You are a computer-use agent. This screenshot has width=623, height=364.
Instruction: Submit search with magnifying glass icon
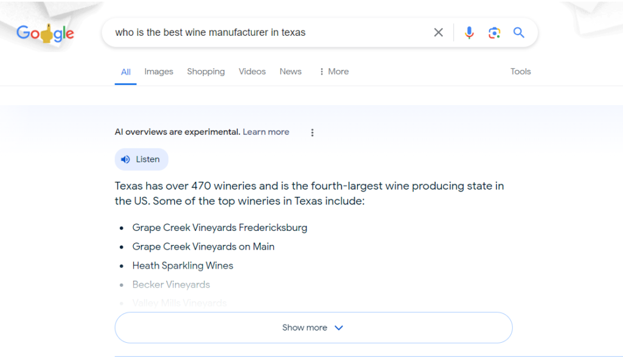518,33
